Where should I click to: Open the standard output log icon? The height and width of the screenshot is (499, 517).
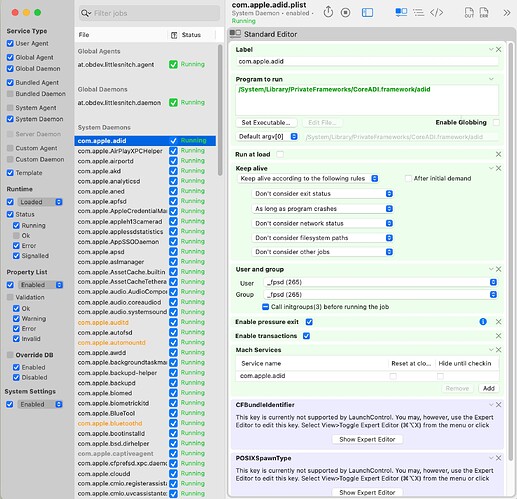pyautogui.click(x=469, y=13)
